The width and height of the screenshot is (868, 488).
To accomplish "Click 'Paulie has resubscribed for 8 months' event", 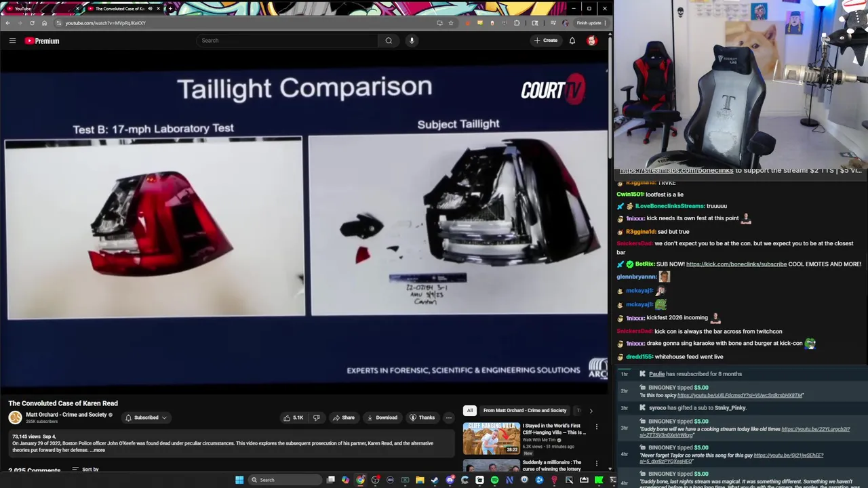I will [x=695, y=374].
